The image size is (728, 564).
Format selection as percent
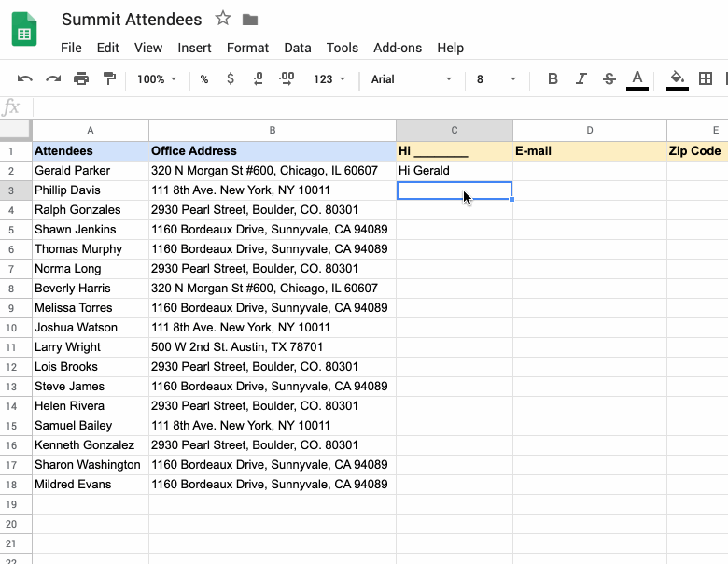(x=203, y=79)
